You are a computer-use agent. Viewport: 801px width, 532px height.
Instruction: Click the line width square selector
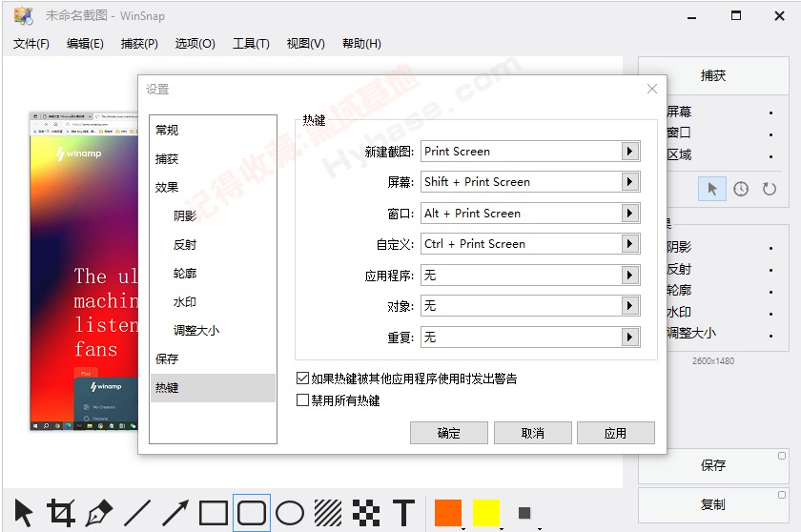[524, 513]
